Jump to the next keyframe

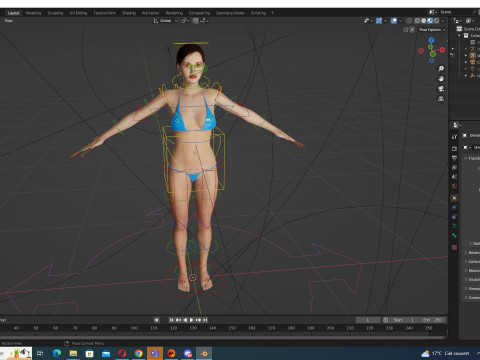(x=199, y=320)
